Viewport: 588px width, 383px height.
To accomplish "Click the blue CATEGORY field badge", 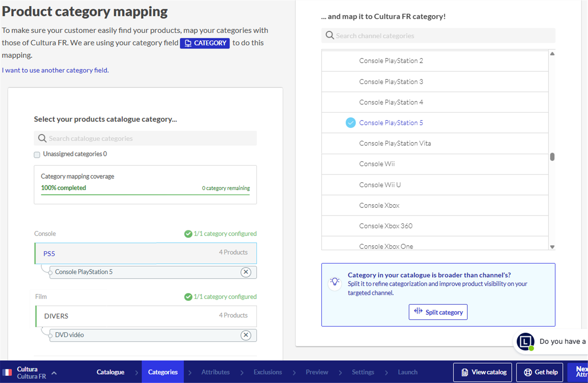I will 205,43.
